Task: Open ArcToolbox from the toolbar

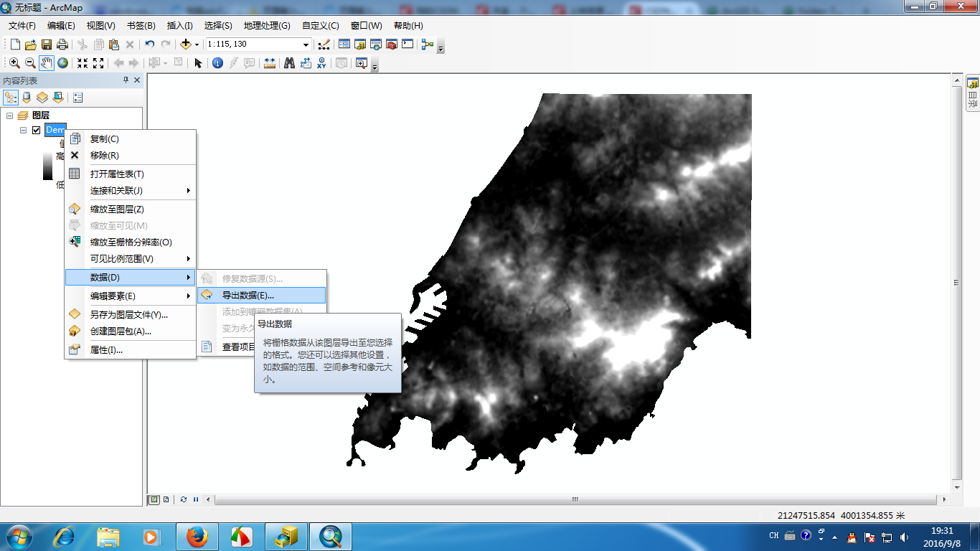Action: pyautogui.click(x=392, y=44)
